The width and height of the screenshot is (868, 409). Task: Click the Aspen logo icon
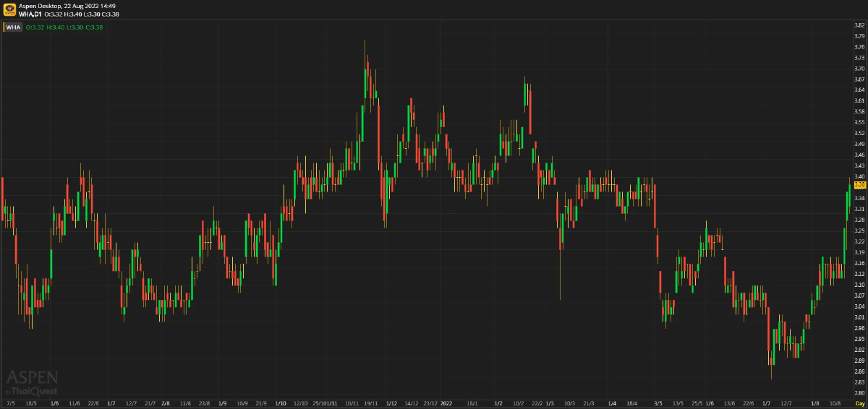[x=9, y=9]
